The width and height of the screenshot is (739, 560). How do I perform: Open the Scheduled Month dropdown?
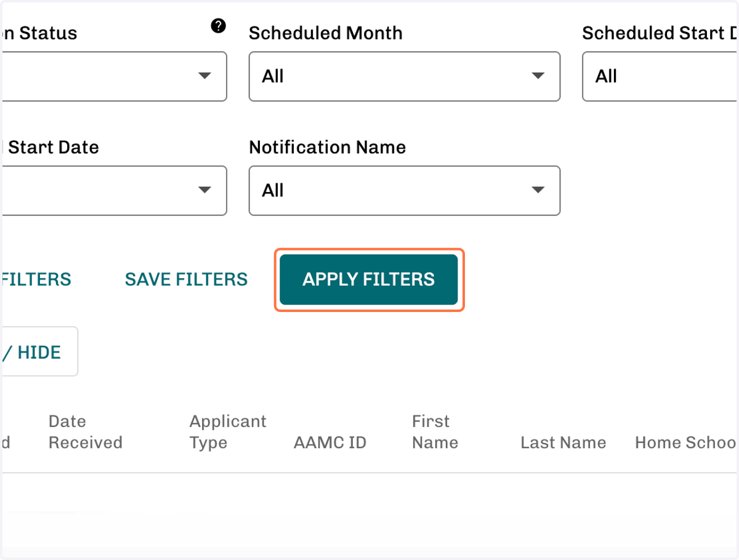(405, 76)
